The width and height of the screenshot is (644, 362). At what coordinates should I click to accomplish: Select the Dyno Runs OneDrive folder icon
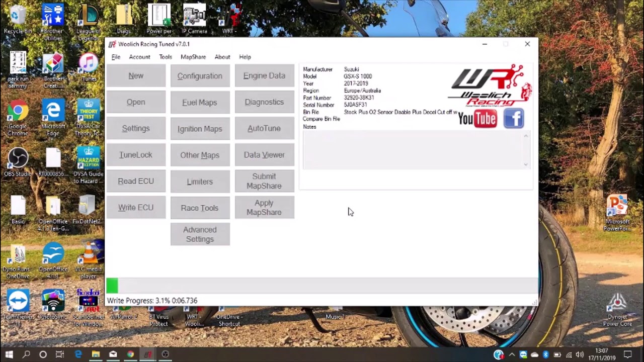(x=18, y=261)
